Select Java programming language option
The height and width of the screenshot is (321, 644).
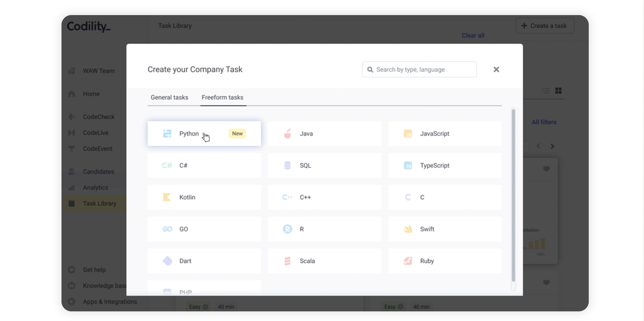[324, 133]
